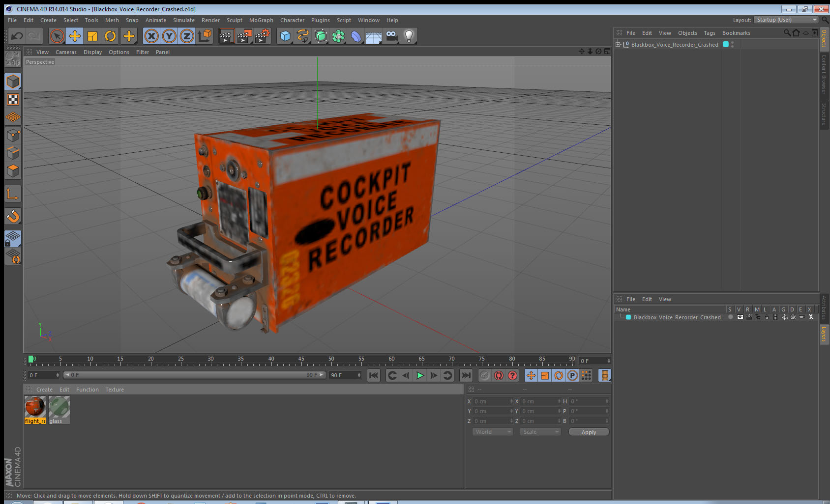
Task: Open the spline pen tools icon
Action: click(303, 36)
